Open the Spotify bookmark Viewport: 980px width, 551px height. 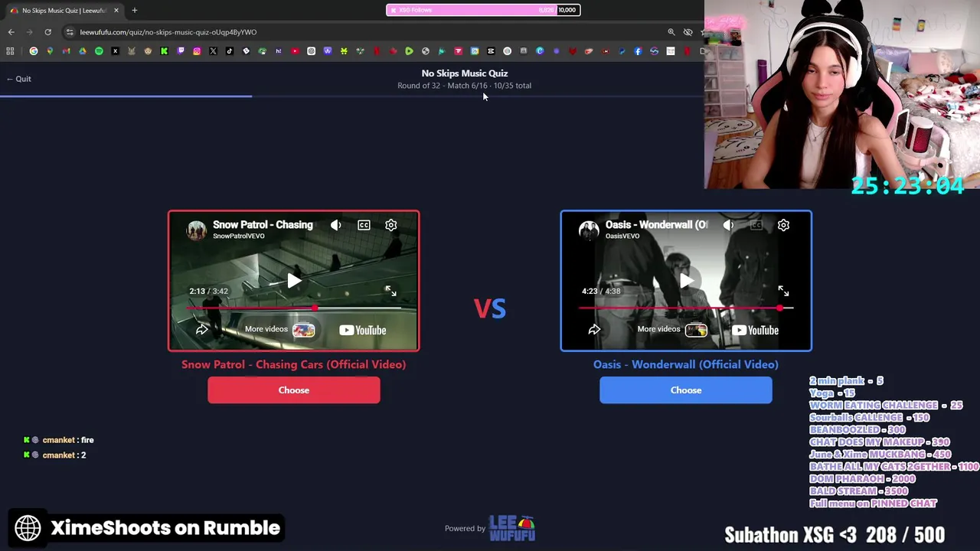tap(99, 51)
